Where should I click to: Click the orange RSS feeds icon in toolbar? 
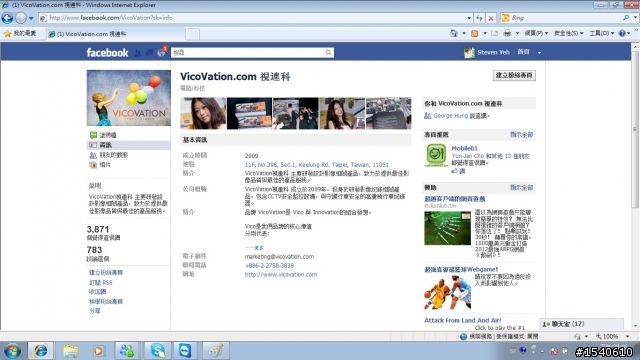point(474,33)
